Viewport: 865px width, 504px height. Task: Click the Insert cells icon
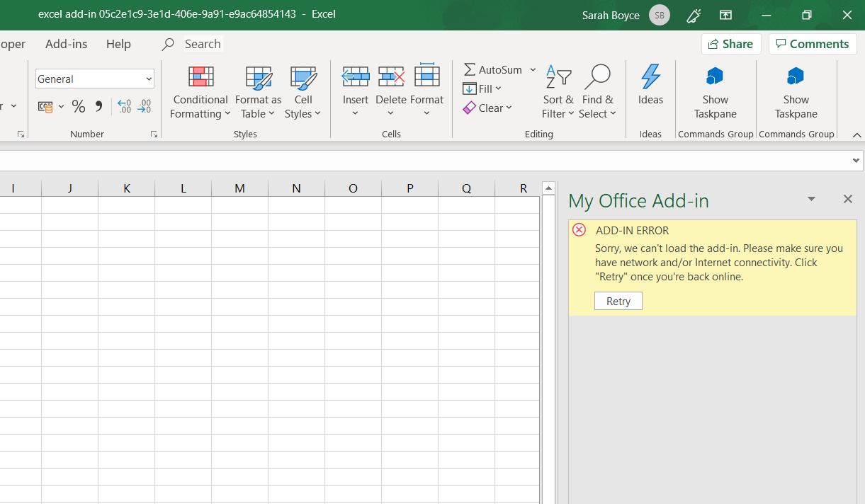tap(356, 76)
